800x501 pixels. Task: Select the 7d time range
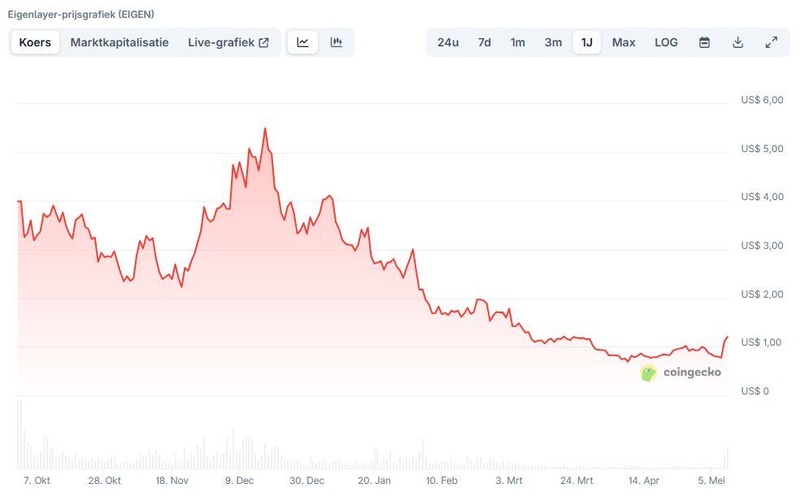coord(484,42)
